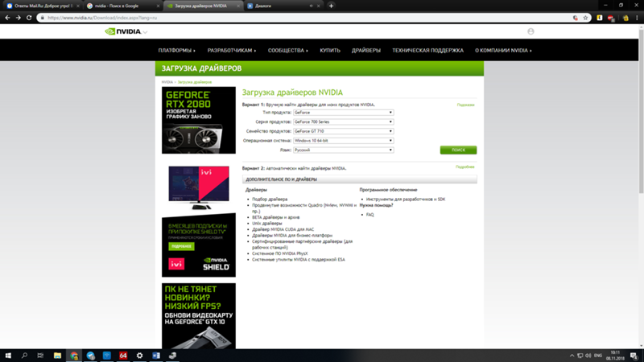Open the Операционная система dropdown

tap(344, 141)
